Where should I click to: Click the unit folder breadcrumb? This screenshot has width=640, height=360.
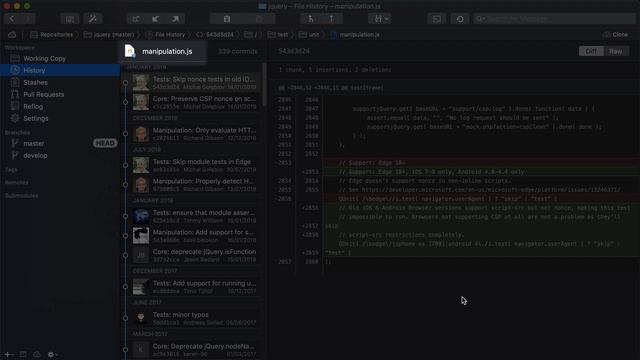[x=309, y=35]
